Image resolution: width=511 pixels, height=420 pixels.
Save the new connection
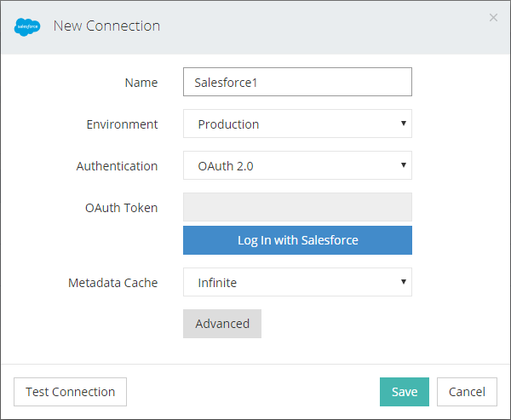404,392
